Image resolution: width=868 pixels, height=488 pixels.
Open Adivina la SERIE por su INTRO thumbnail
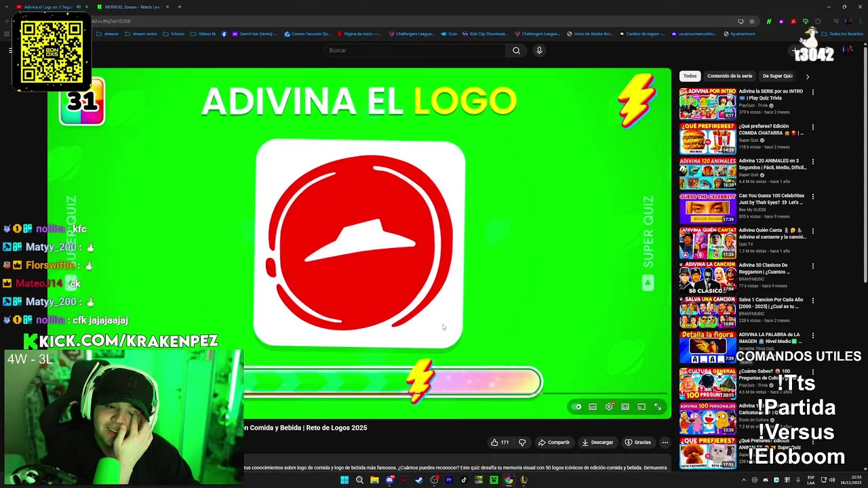coord(707,104)
